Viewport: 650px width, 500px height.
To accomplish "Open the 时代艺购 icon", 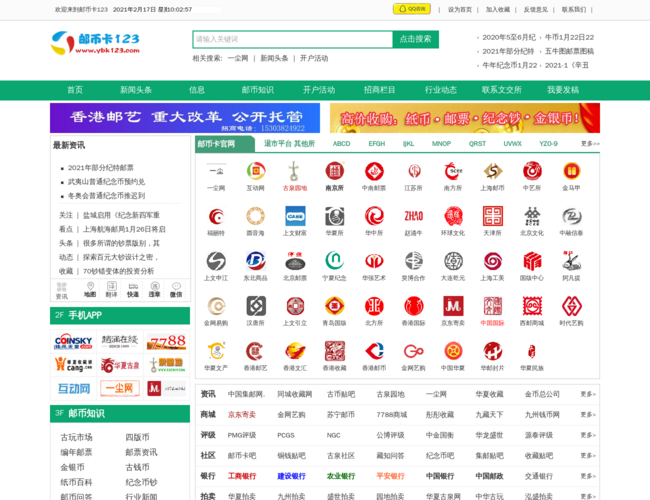I will 571,306.
